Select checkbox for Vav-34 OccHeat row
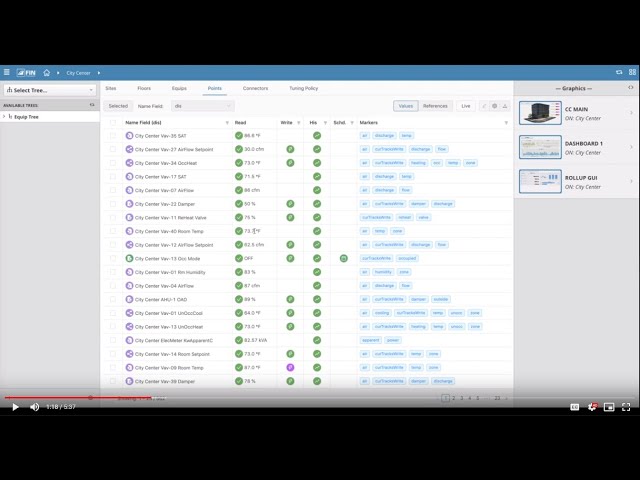The image size is (640, 480). point(113,163)
